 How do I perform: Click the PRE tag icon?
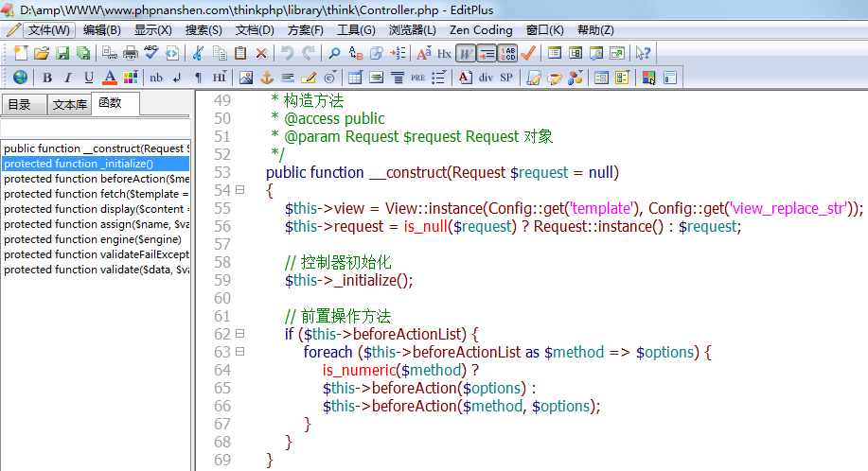click(x=418, y=78)
